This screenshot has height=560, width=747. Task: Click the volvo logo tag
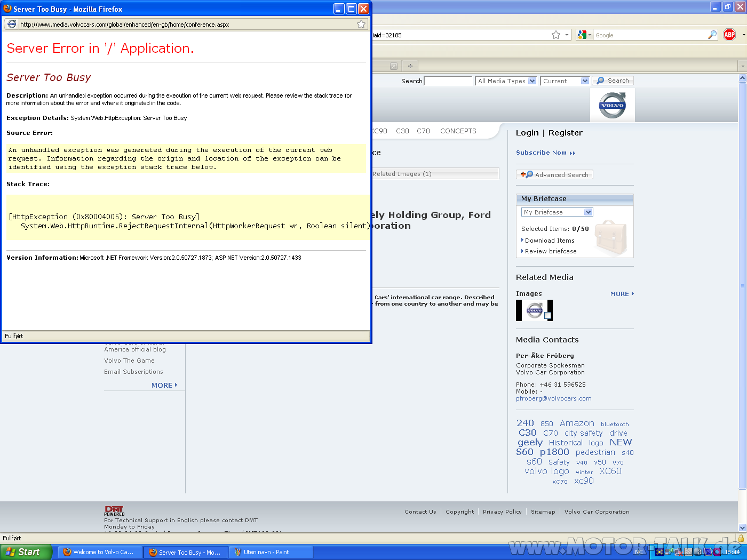[547, 471]
